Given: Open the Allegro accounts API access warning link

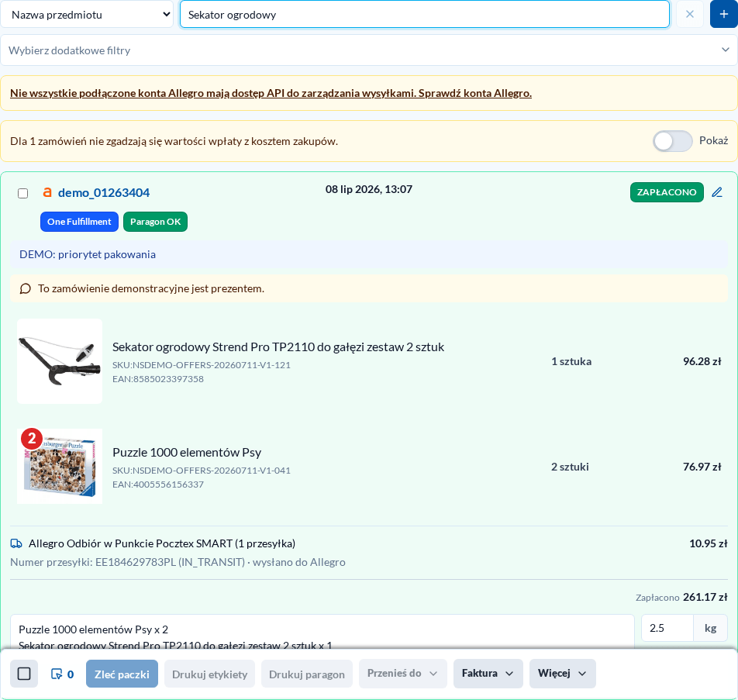Looking at the screenshot, I should point(271,93).
